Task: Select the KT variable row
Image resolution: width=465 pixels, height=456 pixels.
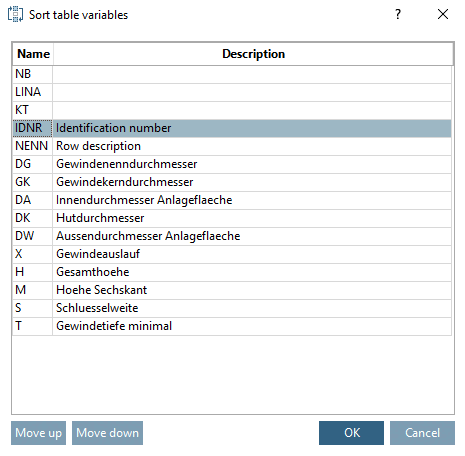Action: 232,110
